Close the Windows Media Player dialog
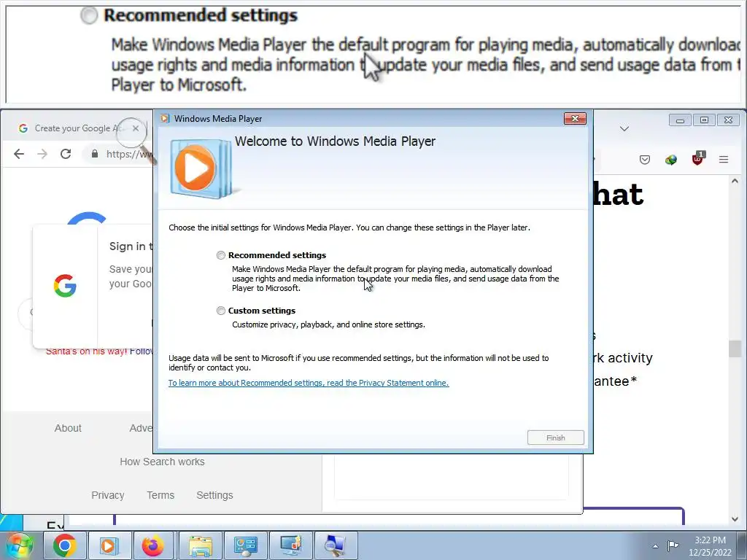The width and height of the screenshot is (747, 560). 575,119
